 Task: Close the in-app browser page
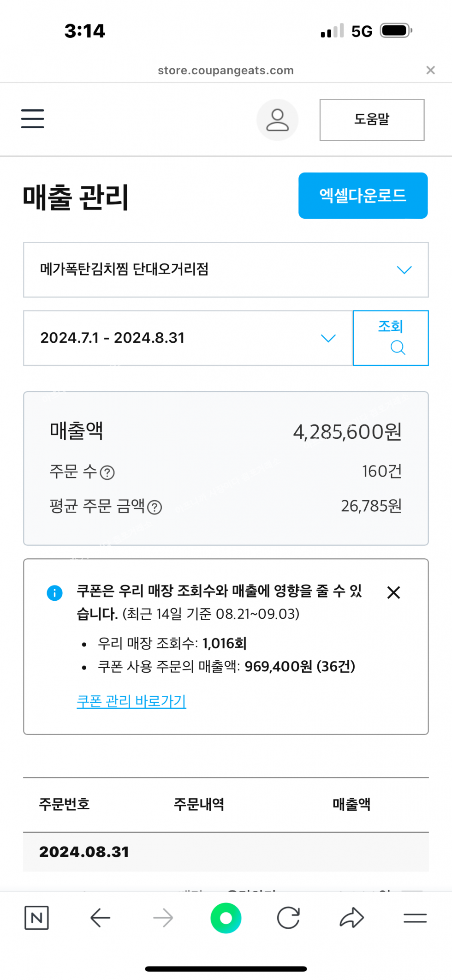[x=430, y=70]
